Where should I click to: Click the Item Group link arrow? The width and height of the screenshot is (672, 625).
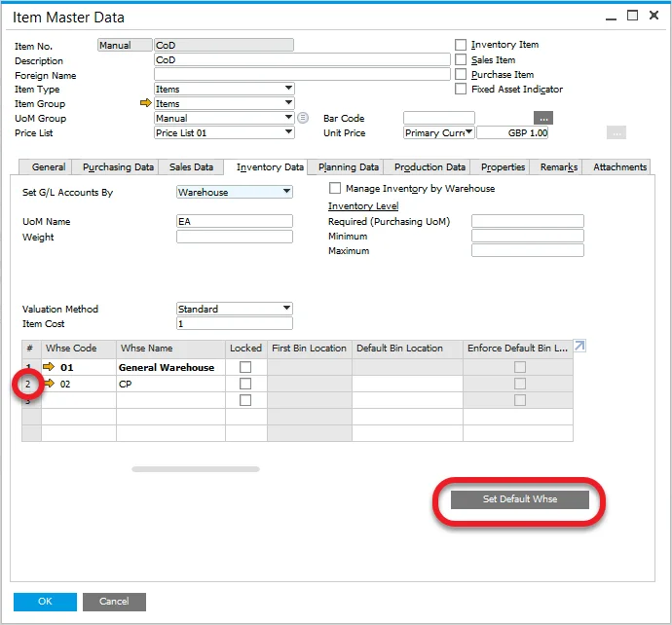pos(146,104)
